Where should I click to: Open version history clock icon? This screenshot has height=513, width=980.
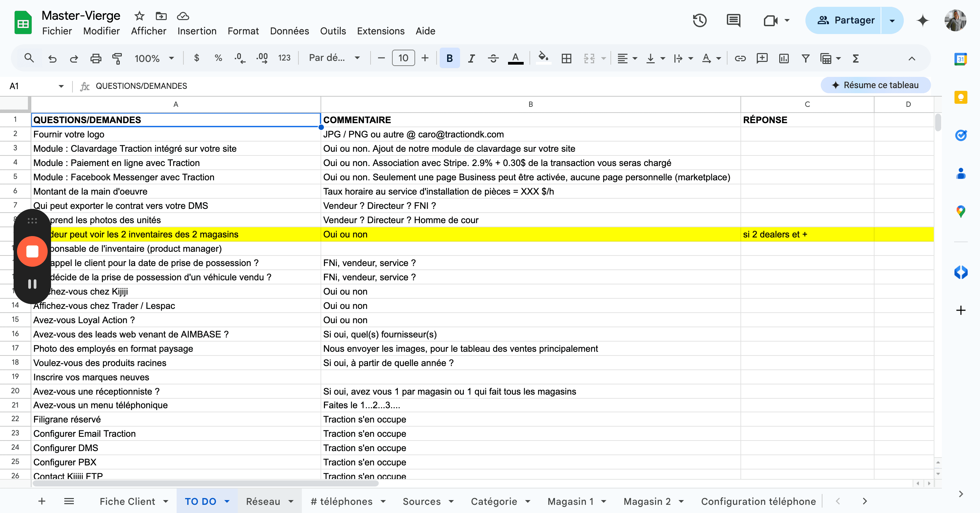[699, 20]
